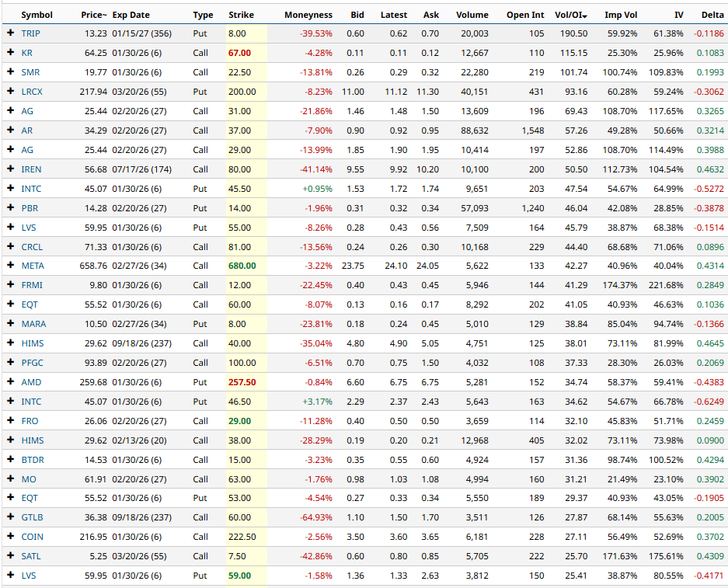The image size is (728, 588).
Task: Open the PFGC symbol link
Action: click(33, 363)
